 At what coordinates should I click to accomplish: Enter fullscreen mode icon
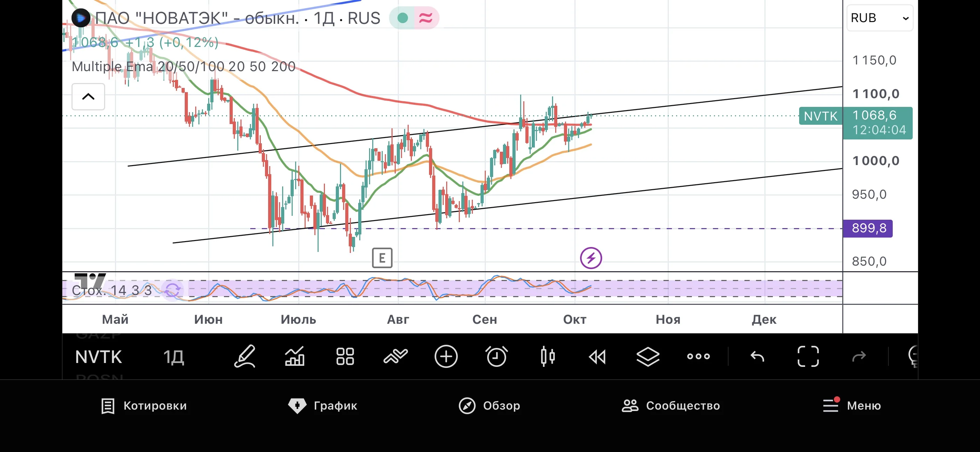[x=808, y=356]
